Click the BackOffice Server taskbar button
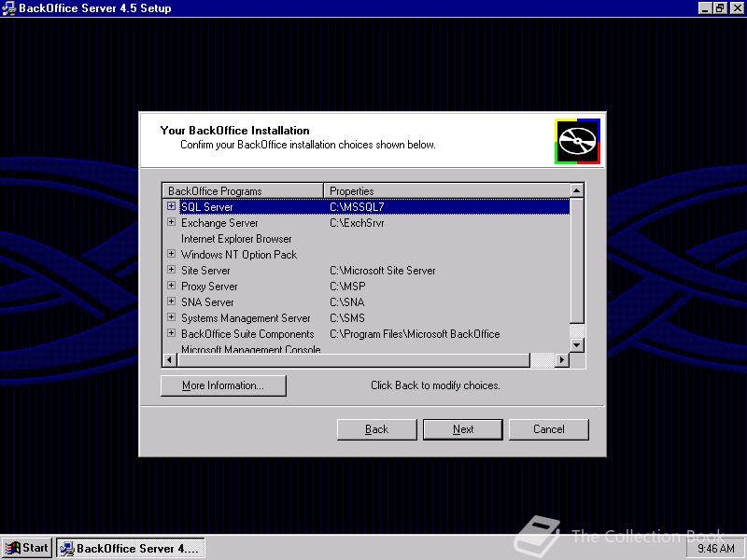The height and width of the screenshot is (560, 747). point(131,548)
